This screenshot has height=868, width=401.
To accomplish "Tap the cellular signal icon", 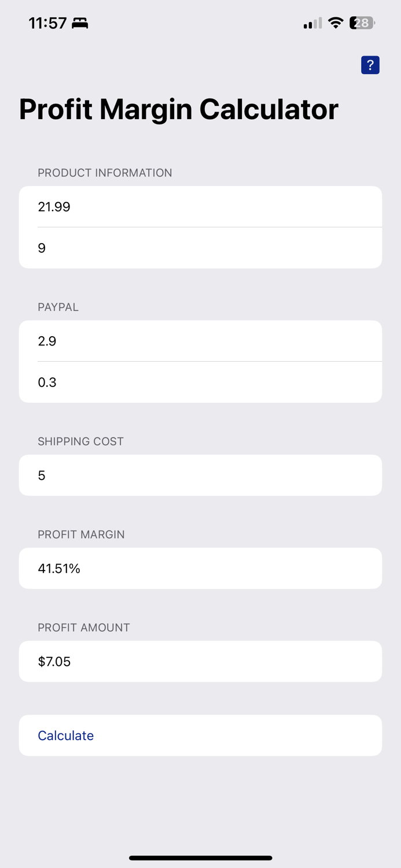I will (x=311, y=23).
